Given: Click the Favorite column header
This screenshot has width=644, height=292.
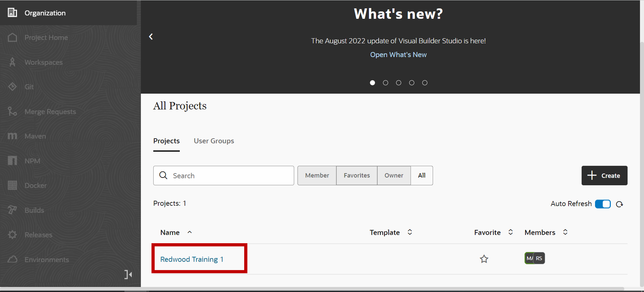Looking at the screenshot, I should [x=487, y=233].
